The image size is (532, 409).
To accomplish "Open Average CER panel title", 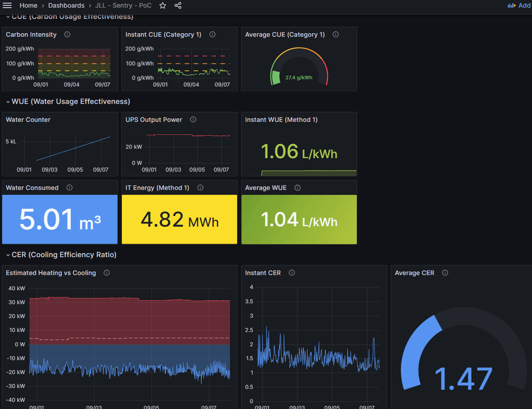I will [414, 273].
